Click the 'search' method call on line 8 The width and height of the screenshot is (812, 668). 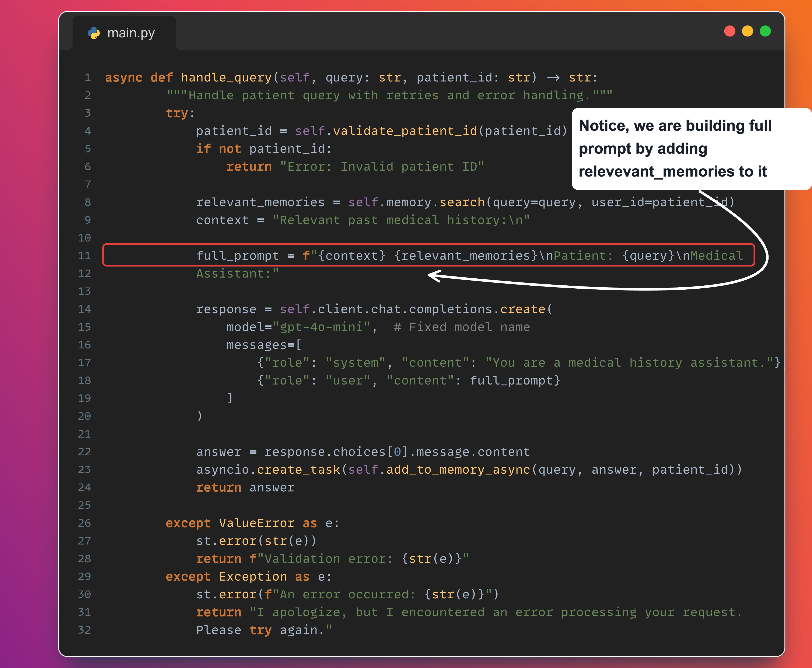pyautogui.click(x=462, y=202)
